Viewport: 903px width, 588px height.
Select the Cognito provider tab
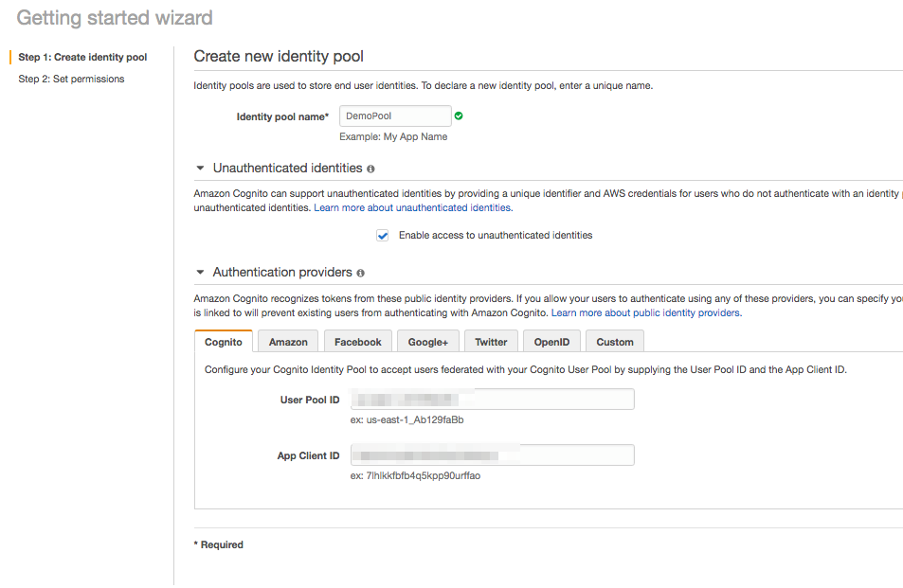point(224,342)
